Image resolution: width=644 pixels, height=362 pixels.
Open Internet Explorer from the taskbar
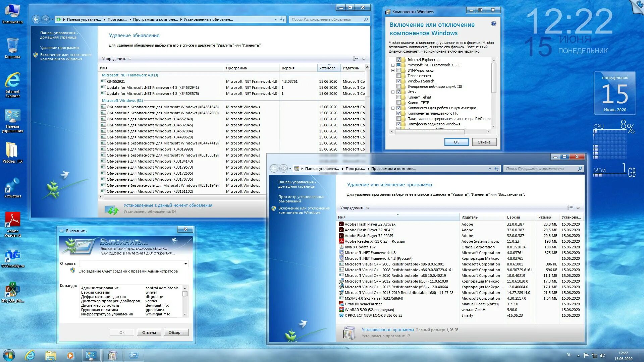(30, 355)
